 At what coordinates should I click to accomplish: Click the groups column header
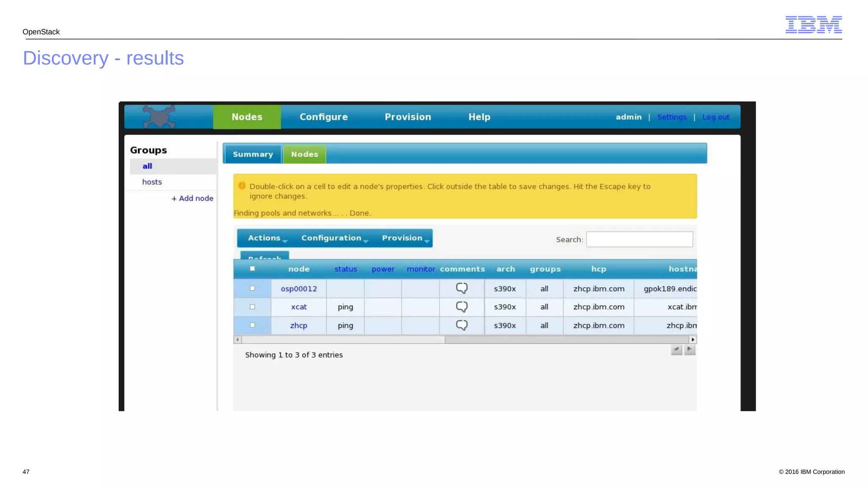pyautogui.click(x=545, y=269)
